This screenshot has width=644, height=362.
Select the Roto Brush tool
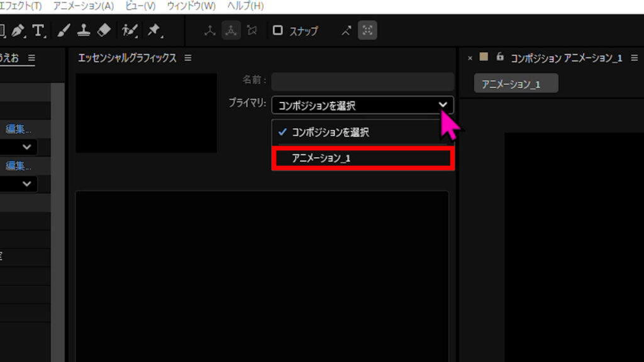[130, 30]
